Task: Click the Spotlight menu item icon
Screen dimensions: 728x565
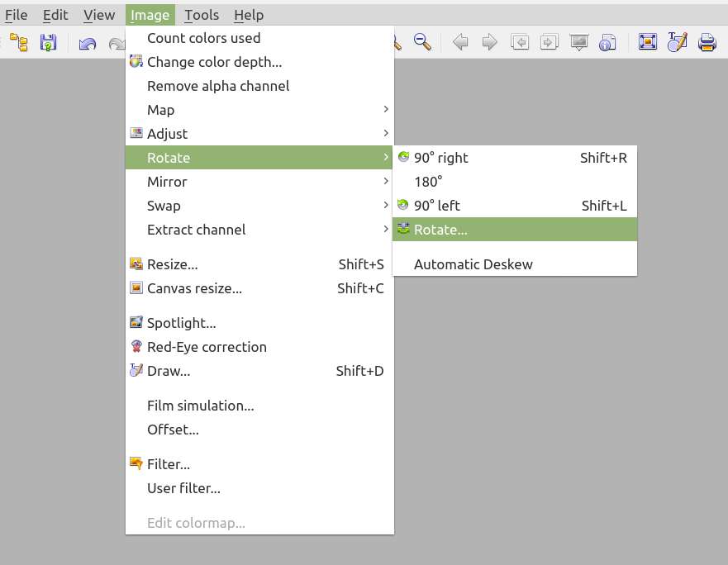Action: 136,322
